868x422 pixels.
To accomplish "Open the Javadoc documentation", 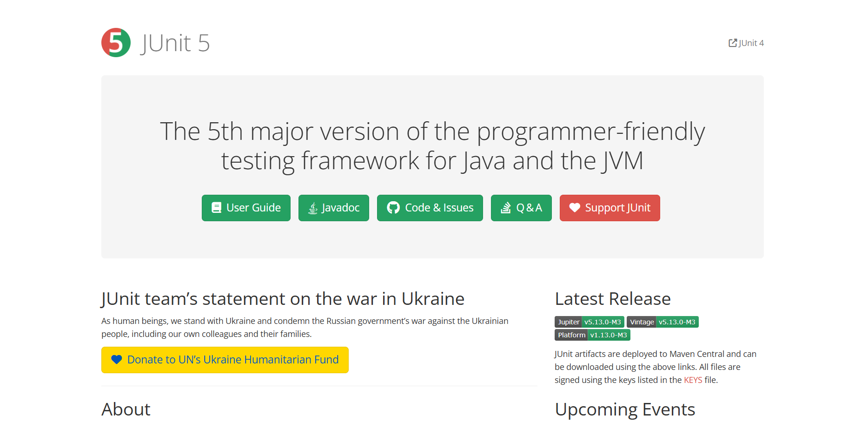I will 334,208.
